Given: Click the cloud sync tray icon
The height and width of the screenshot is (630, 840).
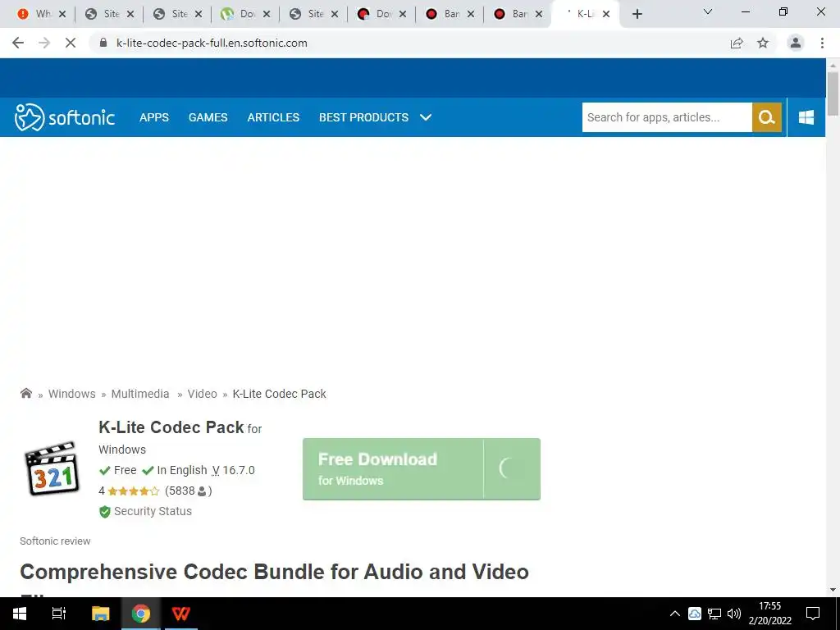Looking at the screenshot, I should (x=694, y=614).
